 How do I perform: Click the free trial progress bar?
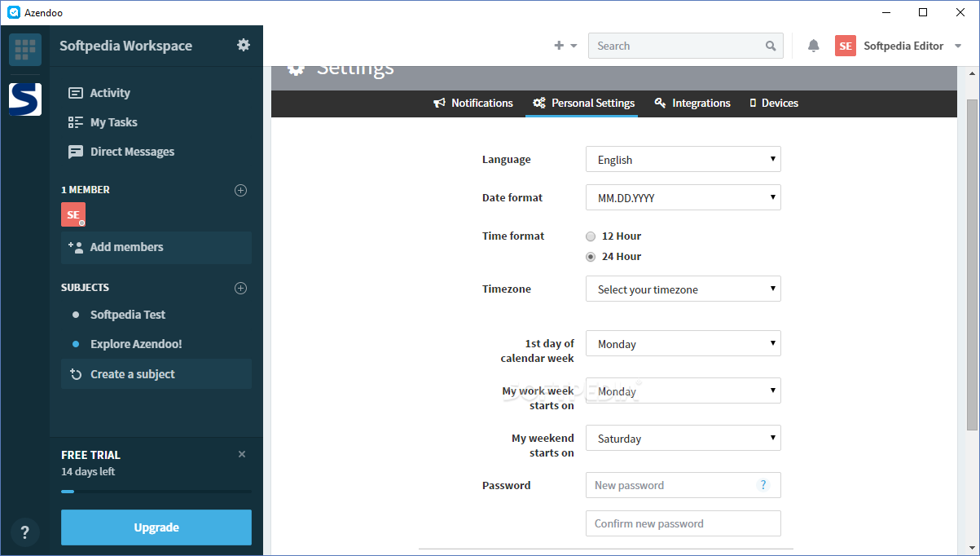[156, 492]
